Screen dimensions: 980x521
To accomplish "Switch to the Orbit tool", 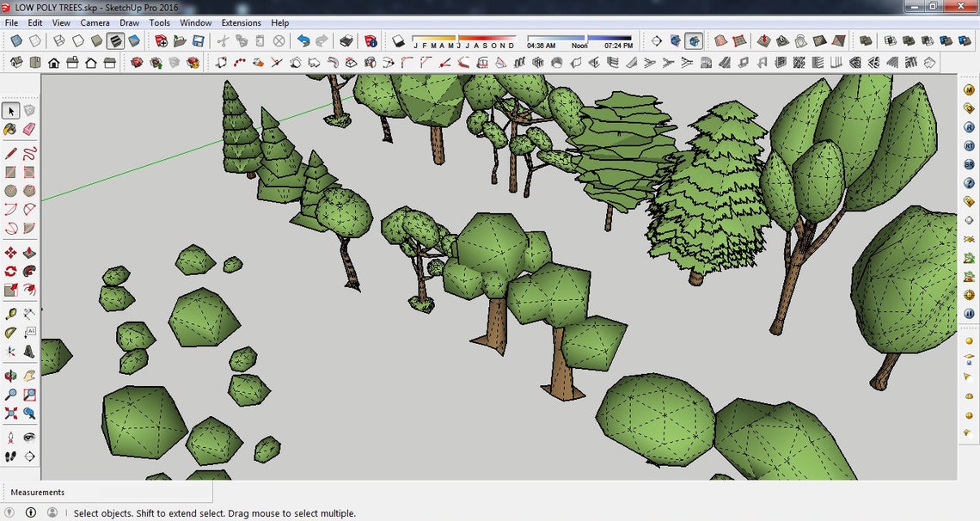I will click(10, 376).
